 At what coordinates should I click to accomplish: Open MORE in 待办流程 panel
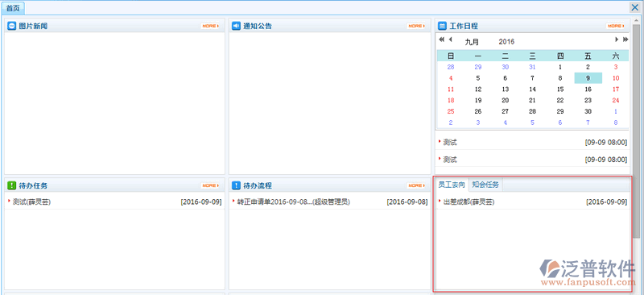416,185
